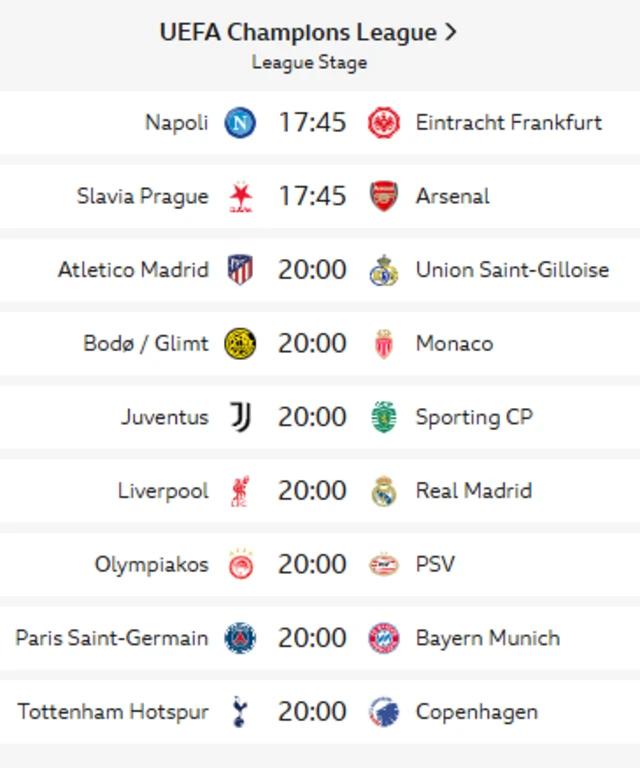Click the Sporting CP crest

point(383,417)
